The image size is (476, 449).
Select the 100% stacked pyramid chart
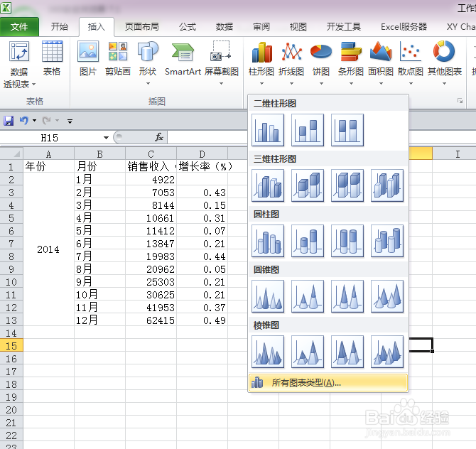[347, 352]
